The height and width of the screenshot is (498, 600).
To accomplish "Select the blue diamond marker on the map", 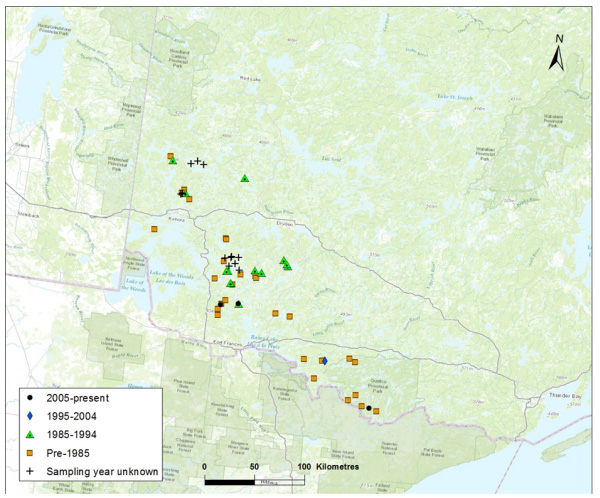I will tap(323, 361).
